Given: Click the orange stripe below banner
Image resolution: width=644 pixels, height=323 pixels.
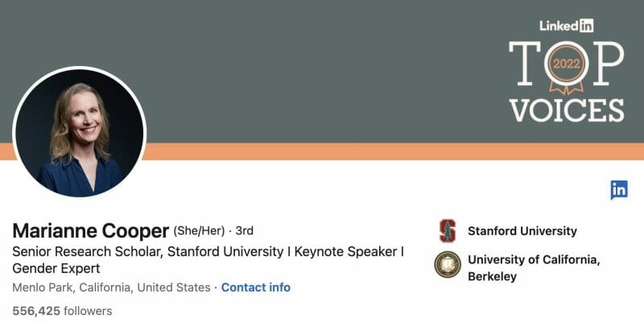Looking at the screenshot, I should point(322,151).
